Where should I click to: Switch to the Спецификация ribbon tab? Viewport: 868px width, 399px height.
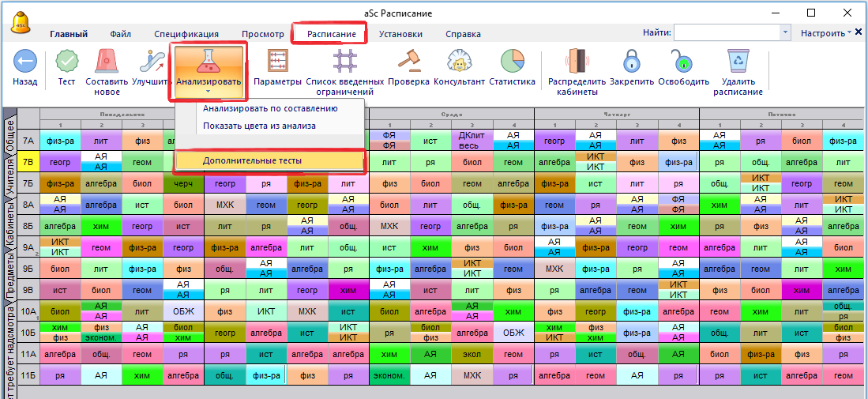(186, 34)
